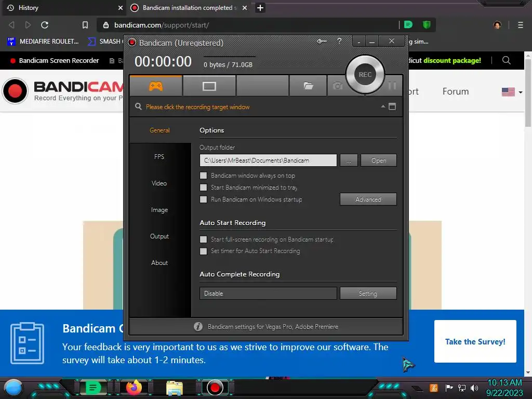This screenshot has width=532, height=399.
Task: Open the folder icon tab in Bandicam
Action: coord(308,86)
